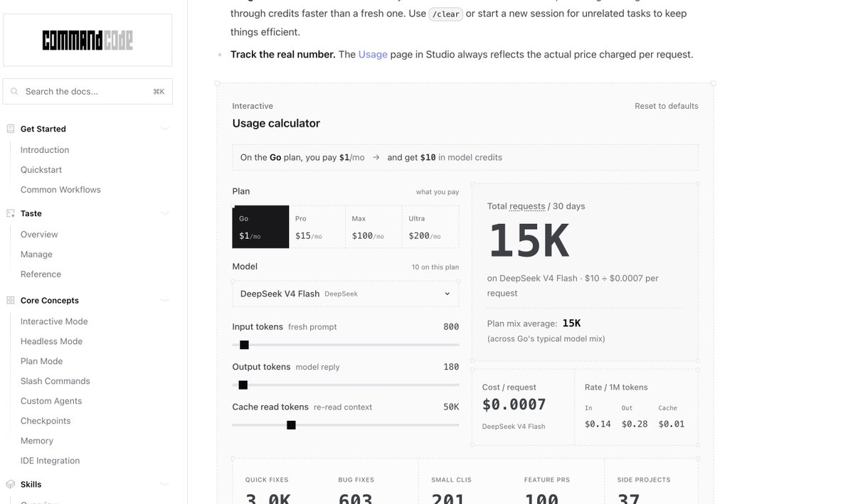
Task: Open the Taste Overview page
Action: (39, 235)
